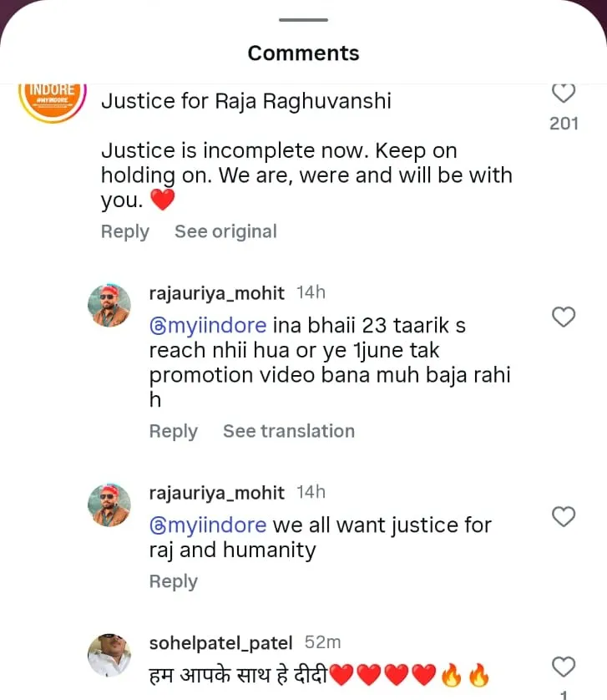Open sohelpatel_patel's profile picture

point(109,655)
